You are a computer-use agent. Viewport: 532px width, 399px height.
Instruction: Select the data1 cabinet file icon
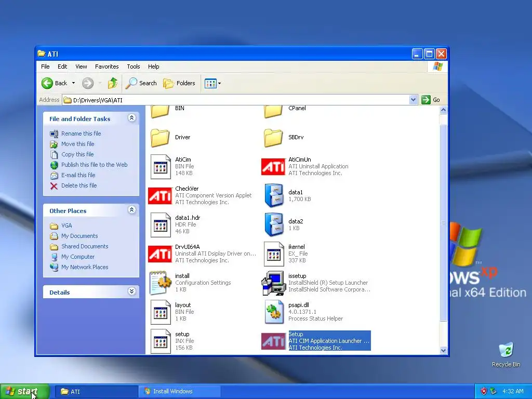point(274,196)
